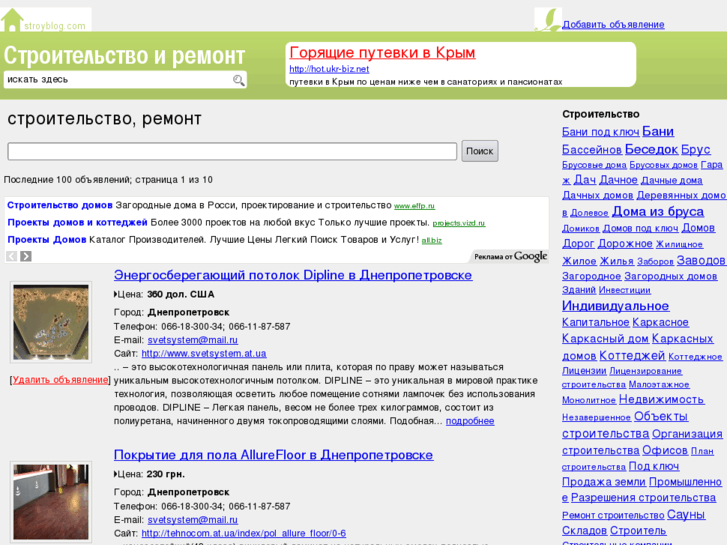Screen dimensions: 727x545
Task: Select the Капитальное tag
Action: [596, 322]
